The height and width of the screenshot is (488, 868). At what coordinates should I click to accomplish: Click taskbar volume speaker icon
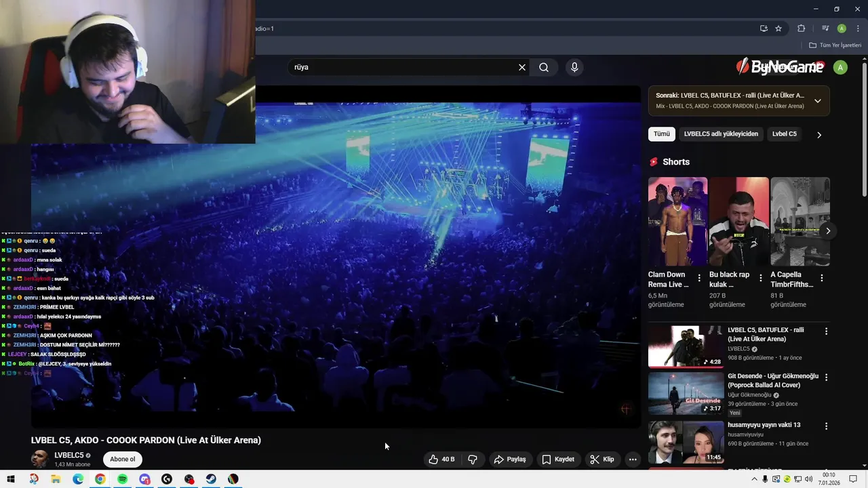coord(809,479)
